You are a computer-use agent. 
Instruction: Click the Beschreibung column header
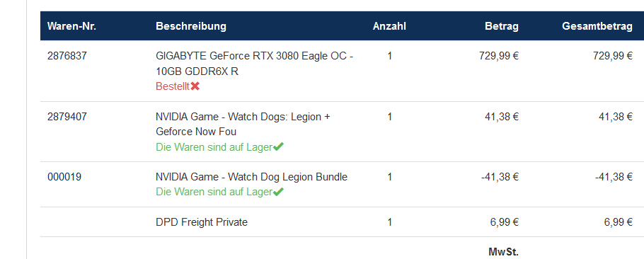(191, 26)
